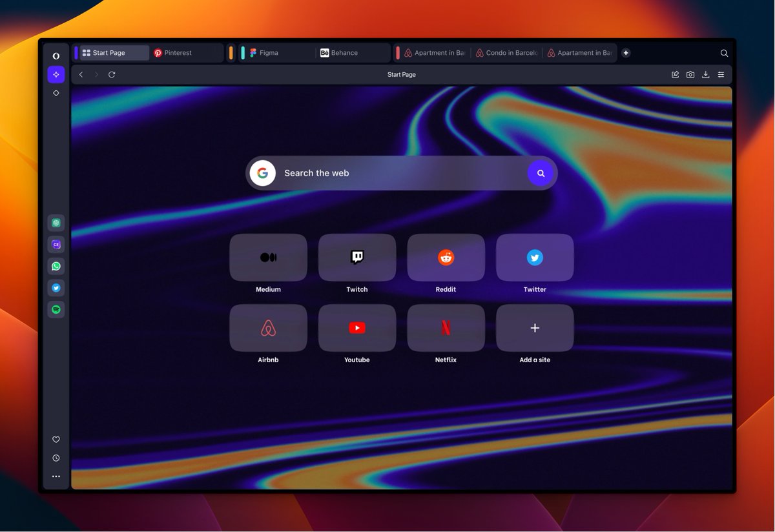Open Twitter in the sidebar

pos(56,288)
